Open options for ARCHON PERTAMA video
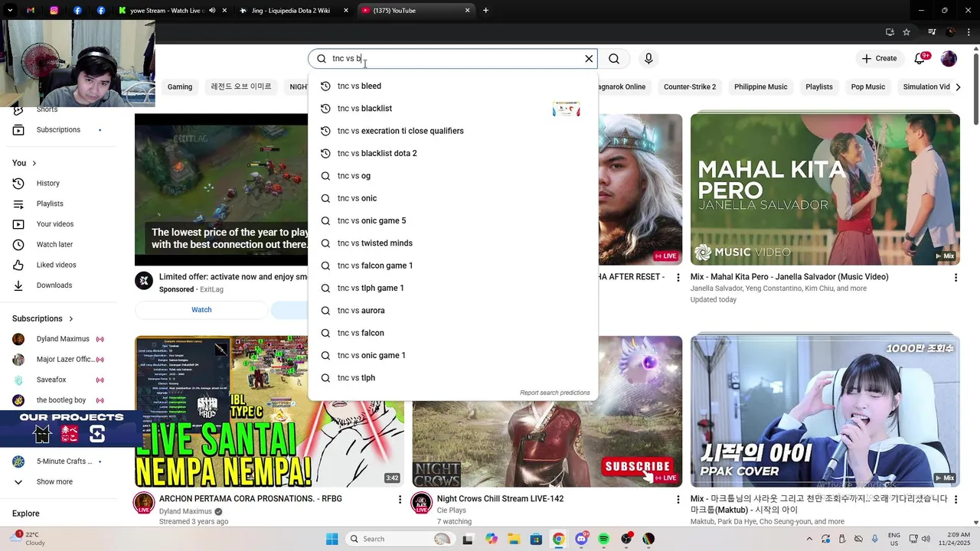Screen dimensions: 980x551 click(x=400, y=500)
